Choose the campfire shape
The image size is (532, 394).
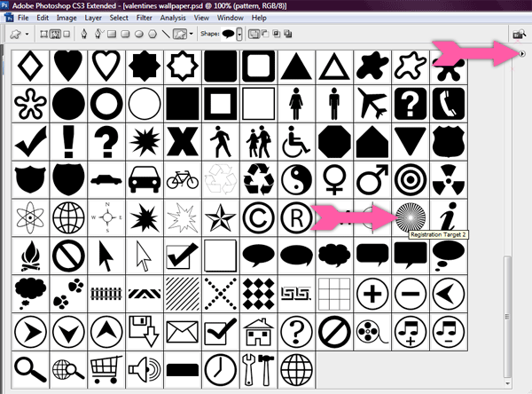point(30,256)
